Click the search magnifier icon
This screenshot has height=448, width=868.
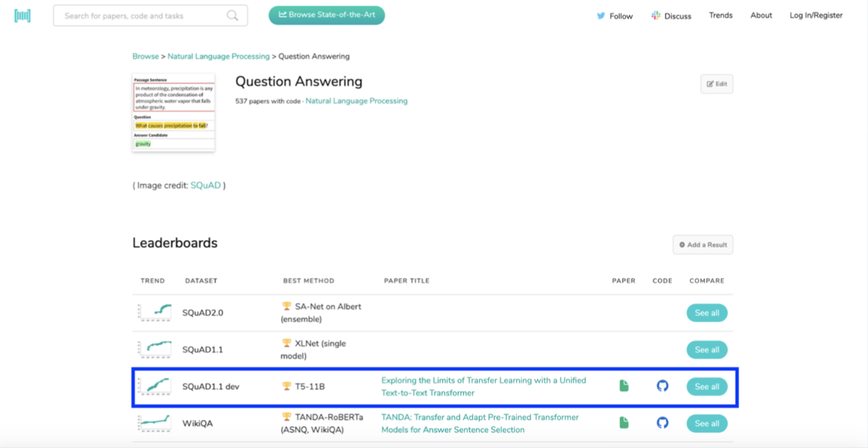[233, 15]
